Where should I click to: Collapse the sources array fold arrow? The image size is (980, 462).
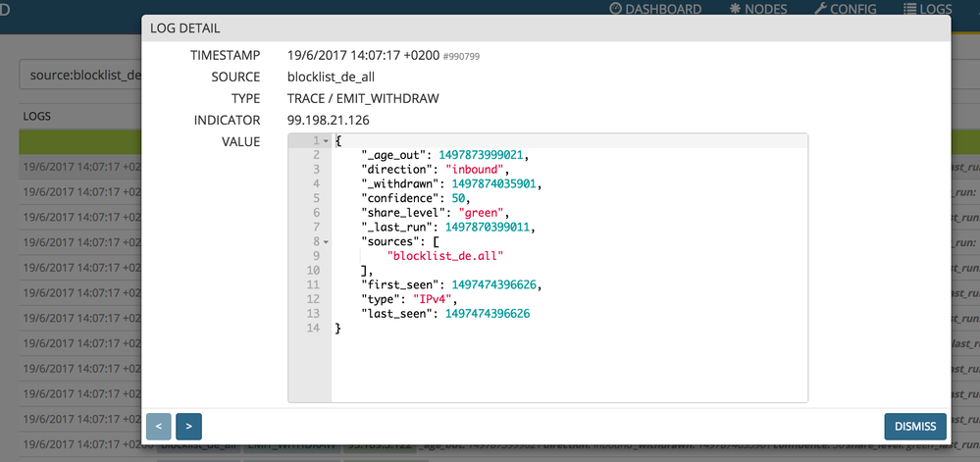[x=326, y=240]
